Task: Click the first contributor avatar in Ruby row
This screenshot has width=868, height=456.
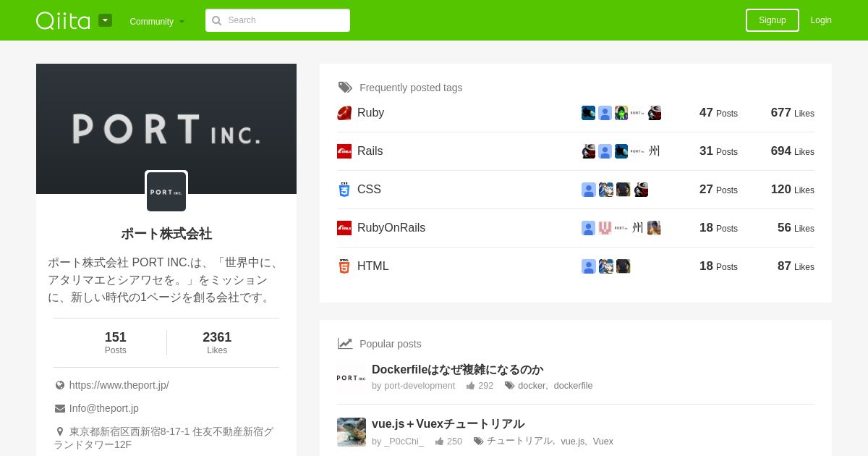Action: pyautogui.click(x=588, y=113)
